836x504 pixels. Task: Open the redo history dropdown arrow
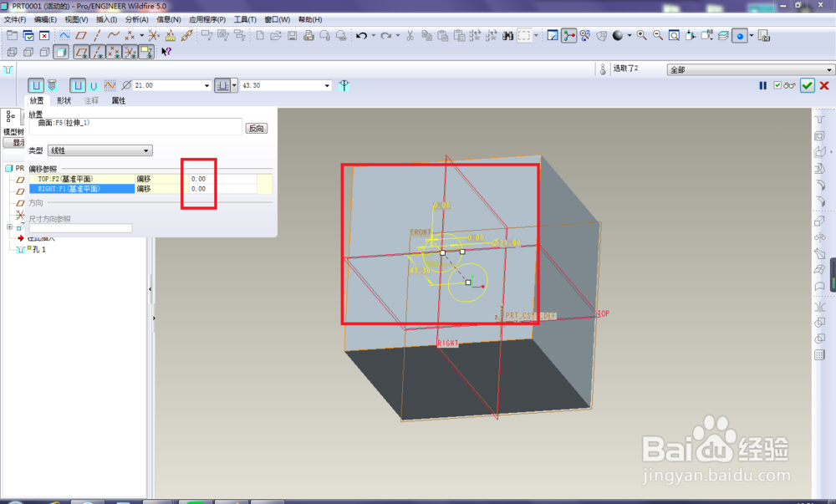pos(398,36)
